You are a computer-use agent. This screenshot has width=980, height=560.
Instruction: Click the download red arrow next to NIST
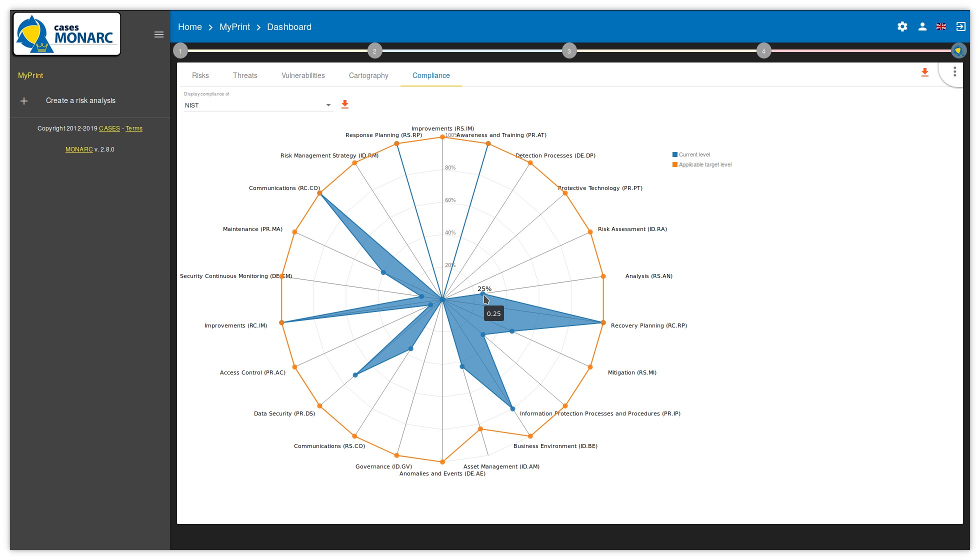[x=345, y=103]
